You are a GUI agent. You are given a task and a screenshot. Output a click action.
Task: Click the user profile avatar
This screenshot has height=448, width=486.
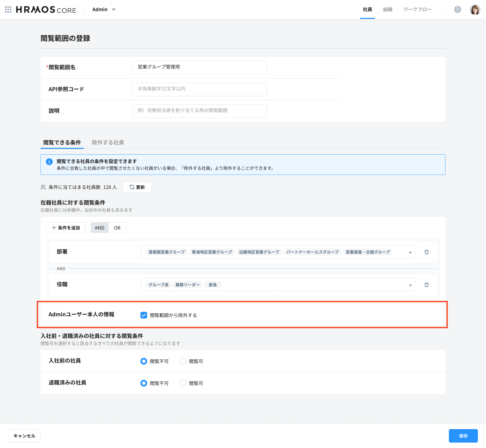(475, 9)
